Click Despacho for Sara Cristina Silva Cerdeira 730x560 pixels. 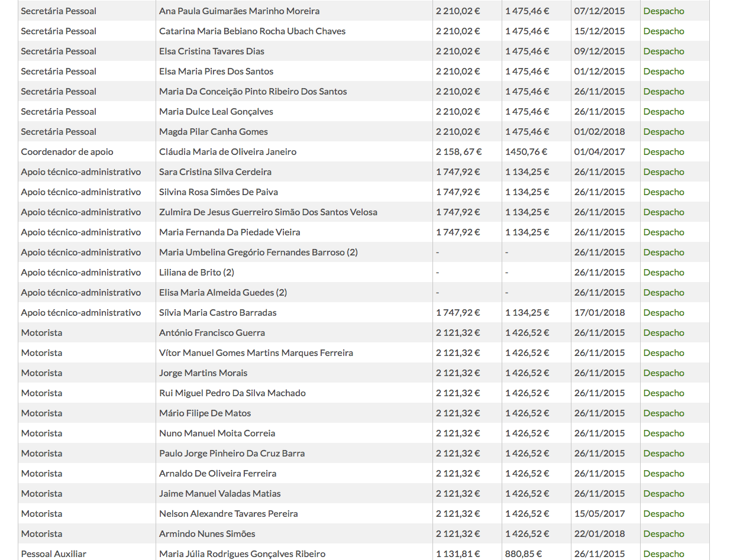663,172
